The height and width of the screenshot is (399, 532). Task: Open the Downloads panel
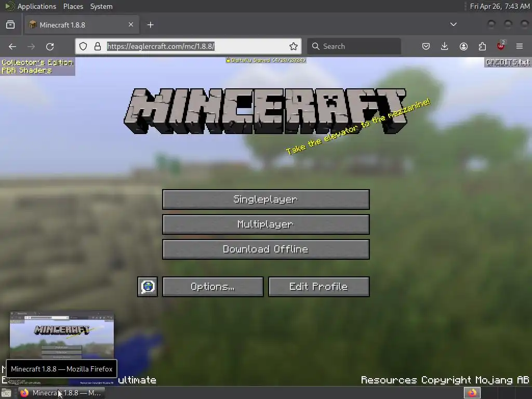(445, 46)
